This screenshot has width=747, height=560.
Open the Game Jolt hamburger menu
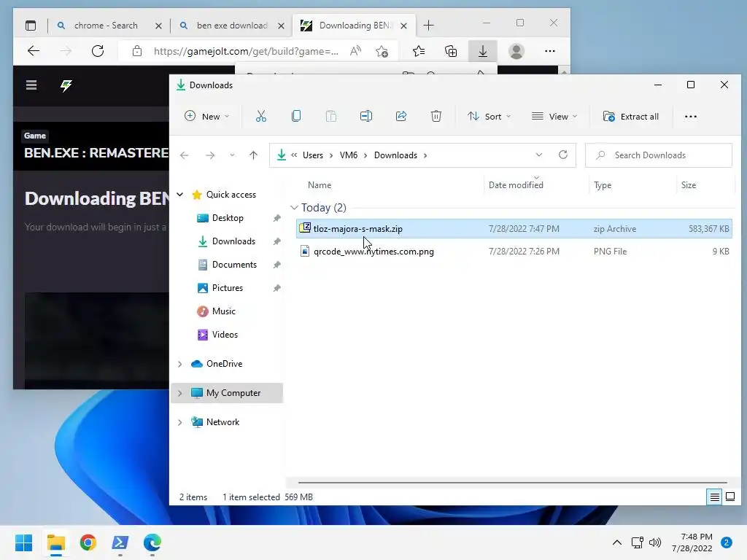[31, 85]
